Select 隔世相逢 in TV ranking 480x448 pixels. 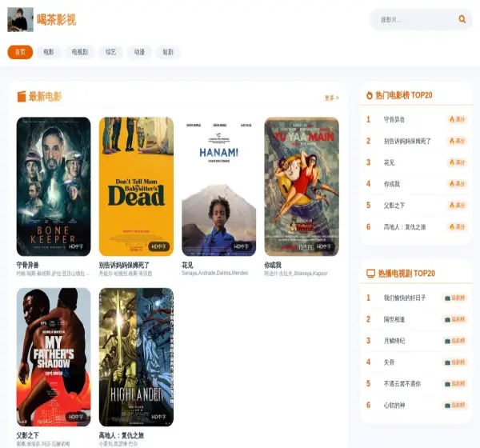point(394,319)
